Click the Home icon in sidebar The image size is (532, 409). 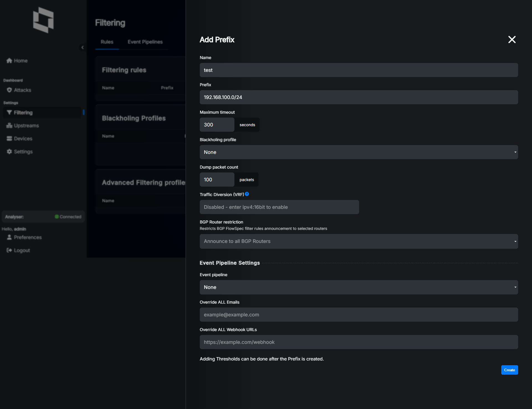coord(9,60)
